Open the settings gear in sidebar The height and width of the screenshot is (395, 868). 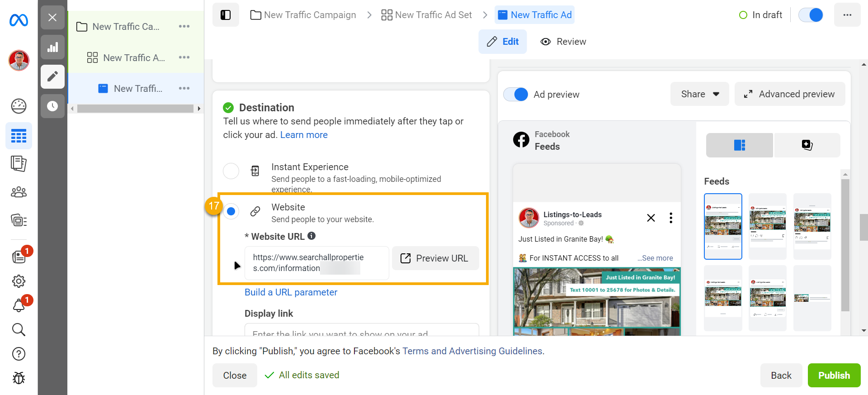pyautogui.click(x=19, y=281)
